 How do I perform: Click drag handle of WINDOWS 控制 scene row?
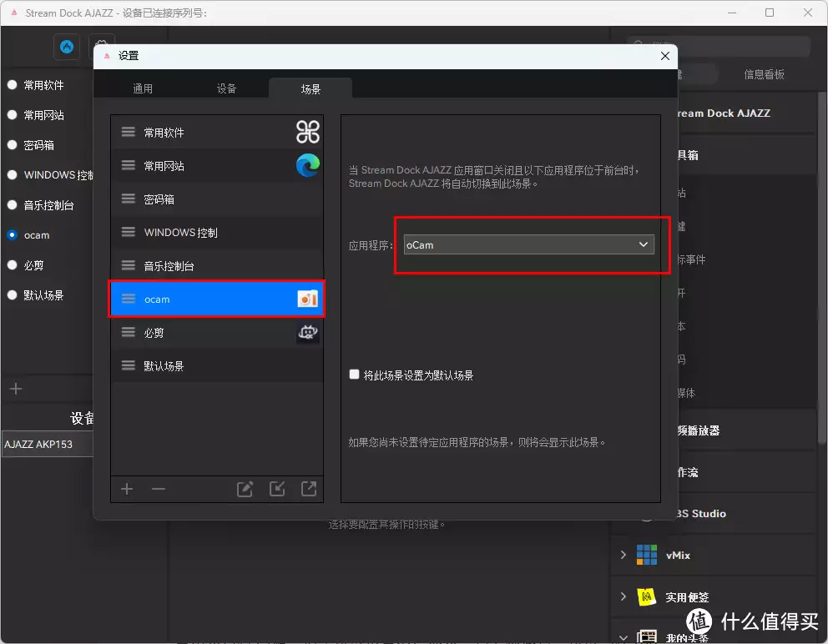(x=129, y=232)
